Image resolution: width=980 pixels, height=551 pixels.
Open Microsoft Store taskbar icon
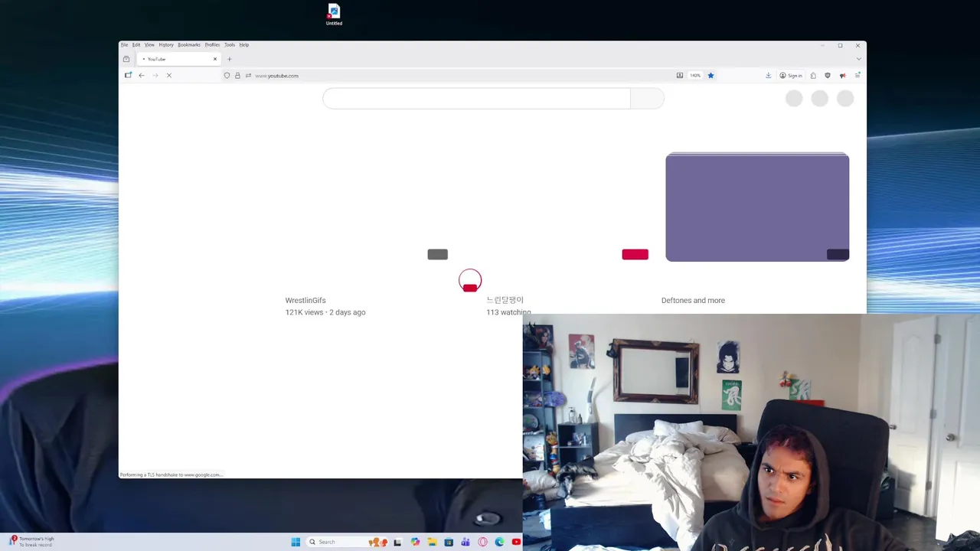point(449,542)
